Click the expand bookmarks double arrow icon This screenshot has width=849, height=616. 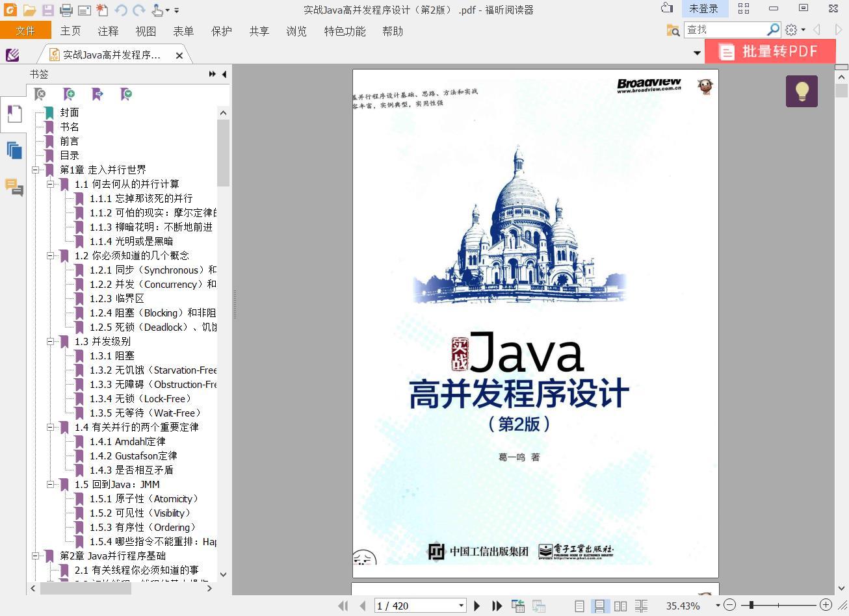click(212, 74)
